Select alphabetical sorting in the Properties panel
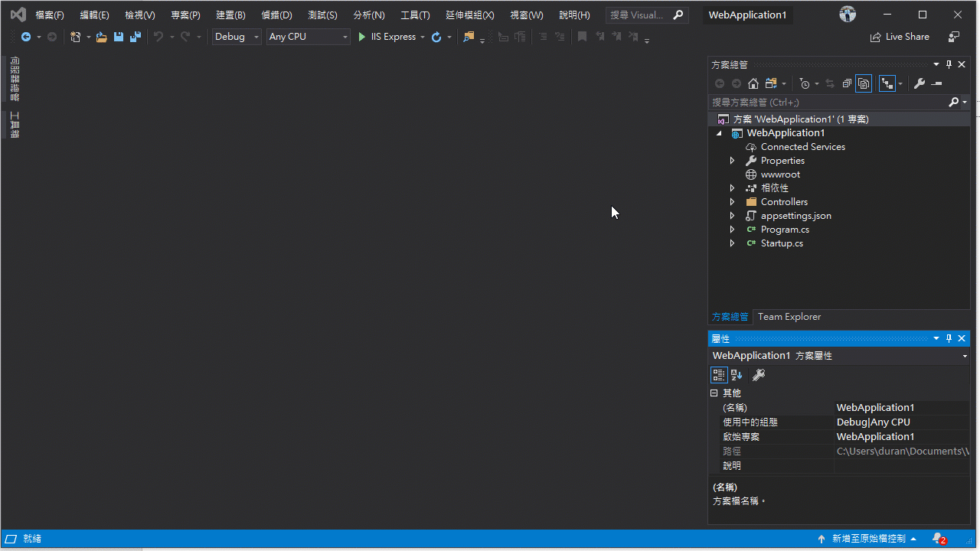This screenshot has width=980, height=551. coord(736,374)
